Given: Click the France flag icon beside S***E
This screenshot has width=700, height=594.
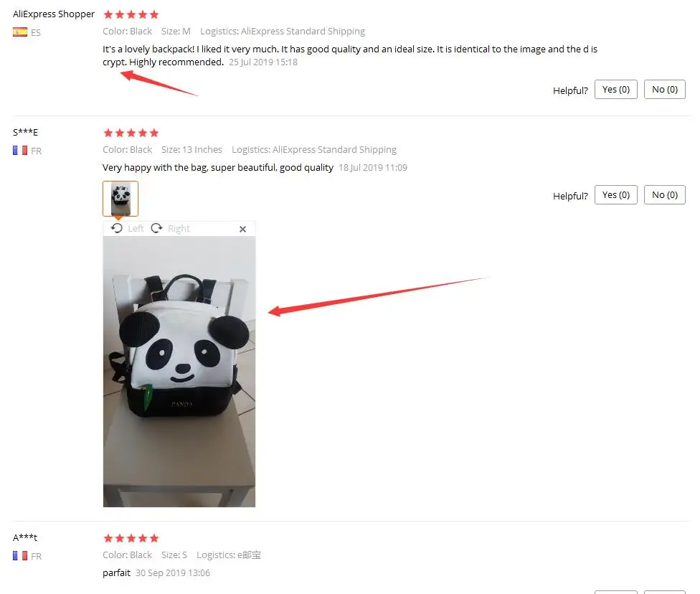Looking at the screenshot, I should 19,151.
